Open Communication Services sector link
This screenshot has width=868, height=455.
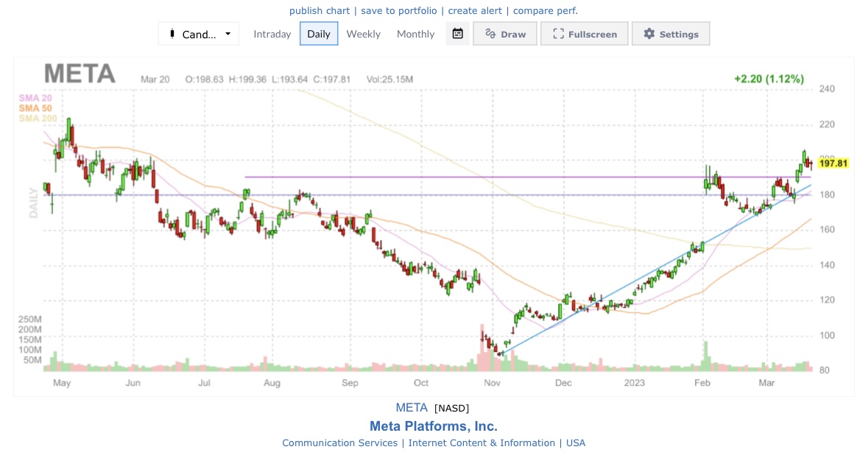pyautogui.click(x=340, y=442)
